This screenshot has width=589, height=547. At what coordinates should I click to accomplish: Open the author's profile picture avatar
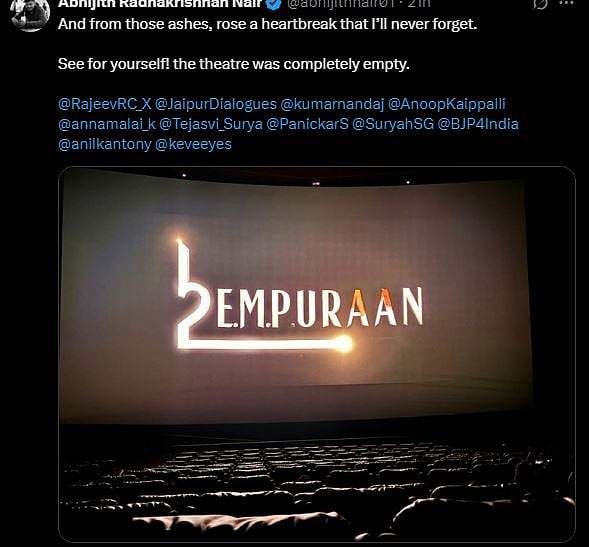[30, 13]
